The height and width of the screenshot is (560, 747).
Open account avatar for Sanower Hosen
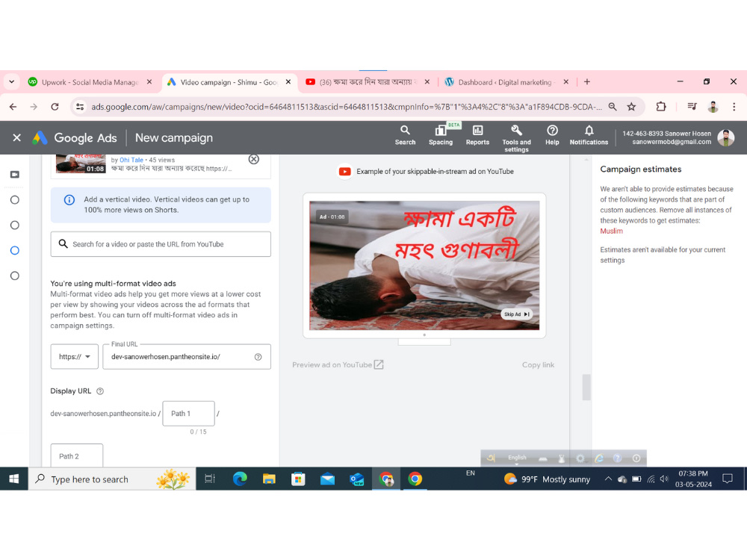725,137
